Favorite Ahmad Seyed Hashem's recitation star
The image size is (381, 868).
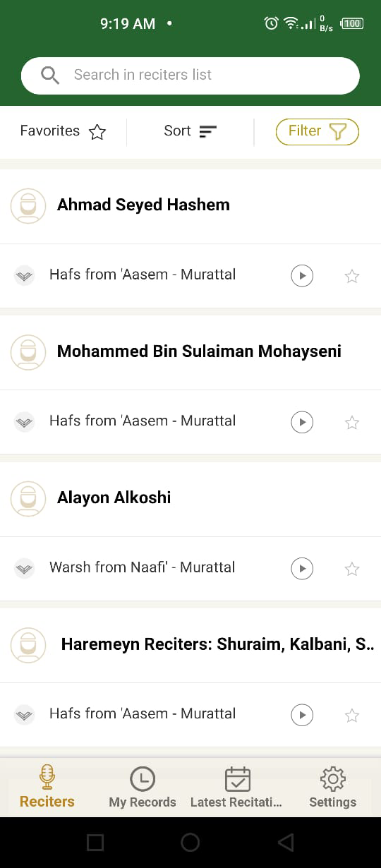click(352, 276)
